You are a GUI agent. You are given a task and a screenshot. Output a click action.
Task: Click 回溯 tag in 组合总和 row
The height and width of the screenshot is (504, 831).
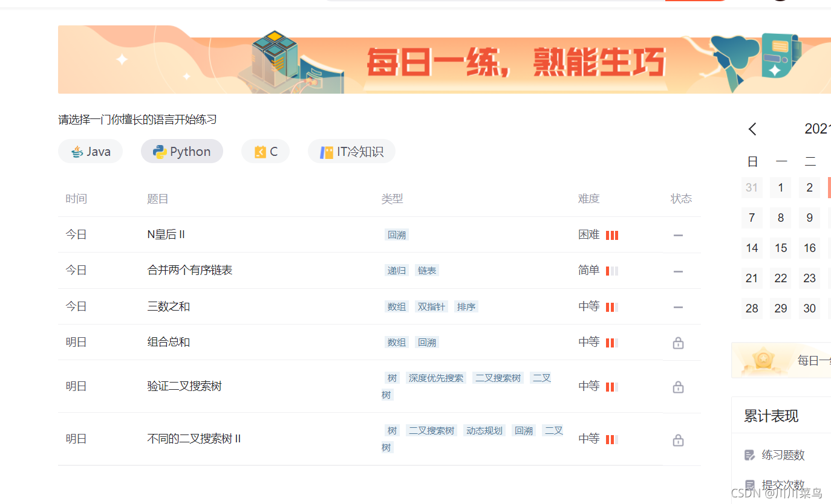pos(427,343)
